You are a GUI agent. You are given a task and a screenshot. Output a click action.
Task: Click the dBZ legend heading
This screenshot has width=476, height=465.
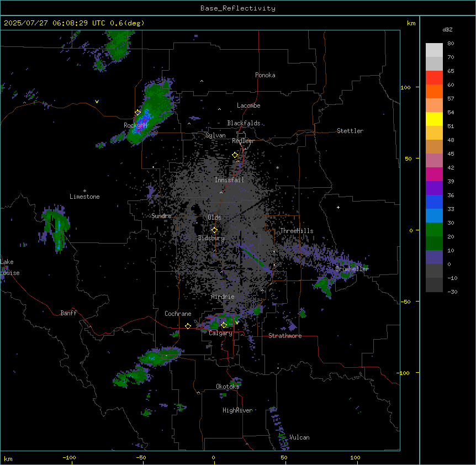point(447,30)
